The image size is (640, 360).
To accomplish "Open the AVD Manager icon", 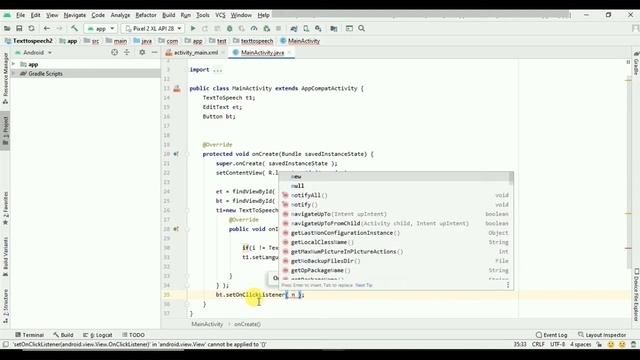I will pyautogui.click(x=306, y=29).
